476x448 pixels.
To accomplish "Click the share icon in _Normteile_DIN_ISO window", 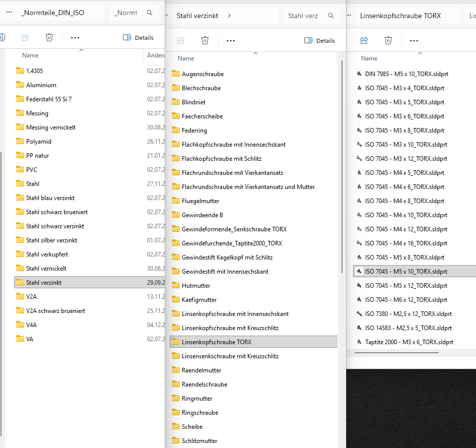I will pos(25,37).
